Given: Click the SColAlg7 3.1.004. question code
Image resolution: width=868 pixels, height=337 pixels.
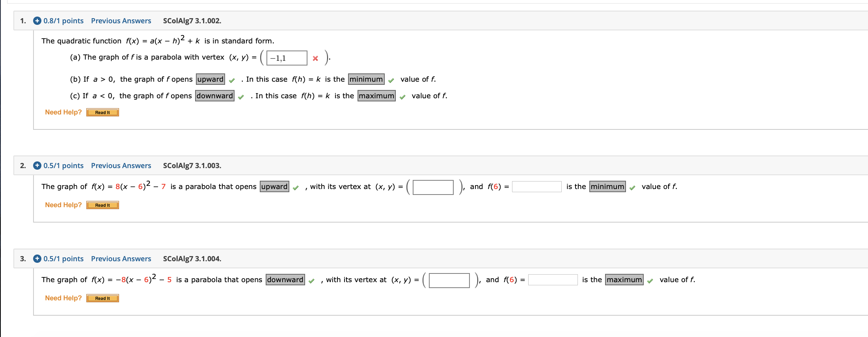Looking at the screenshot, I should click(x=192, y=259).
